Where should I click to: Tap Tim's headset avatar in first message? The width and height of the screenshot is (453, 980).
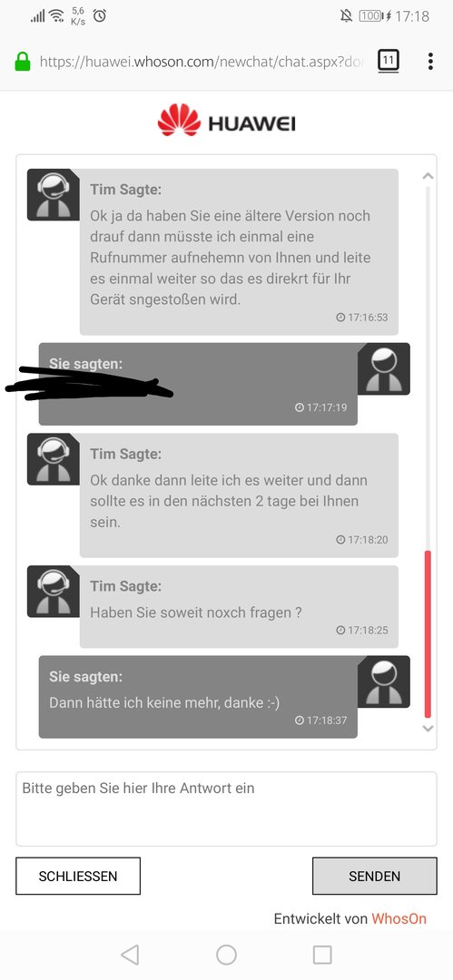(x=54, y=194)
